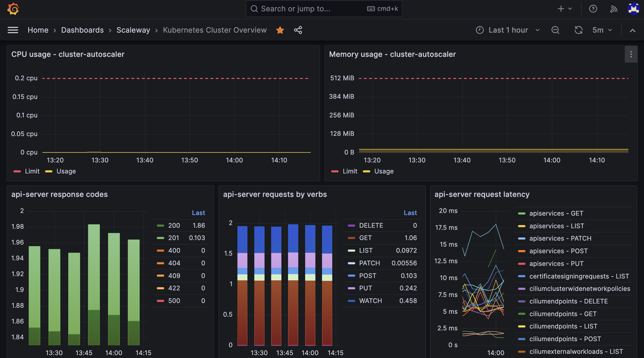The width and height of the screenshot is (644, 358).
Task: Toggle Usage series in Memory usage legend
Action: coord(384,171)
